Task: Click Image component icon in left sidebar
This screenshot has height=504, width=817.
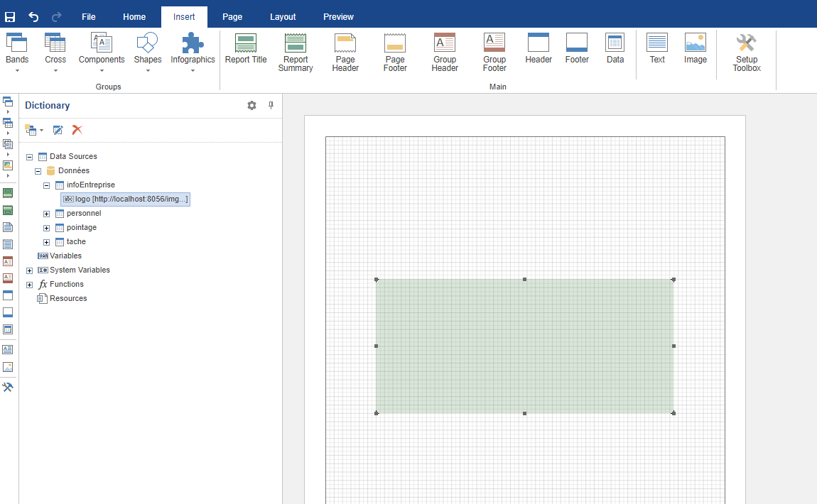Action: (8, 367)
